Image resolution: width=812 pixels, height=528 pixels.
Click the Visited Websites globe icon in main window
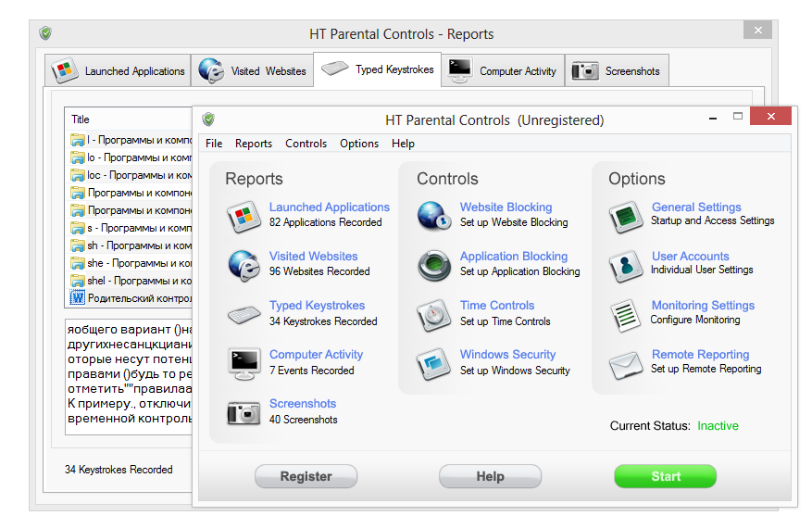tap(244, 265)
